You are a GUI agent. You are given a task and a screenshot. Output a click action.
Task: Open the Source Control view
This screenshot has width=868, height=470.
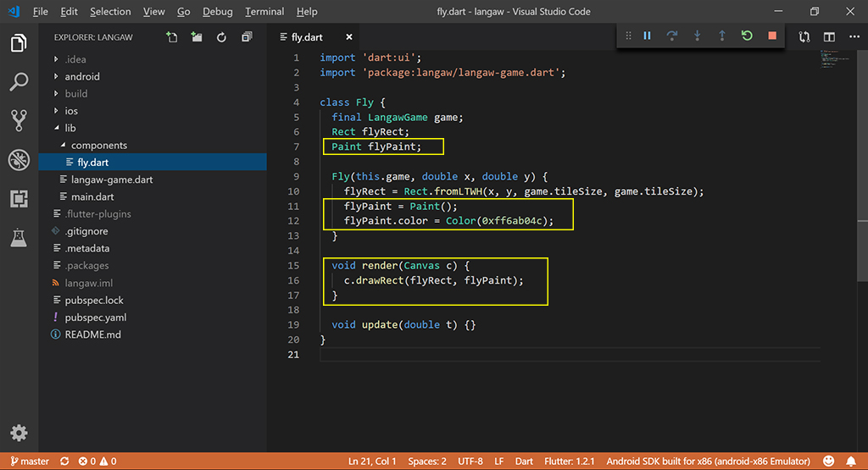19,120
